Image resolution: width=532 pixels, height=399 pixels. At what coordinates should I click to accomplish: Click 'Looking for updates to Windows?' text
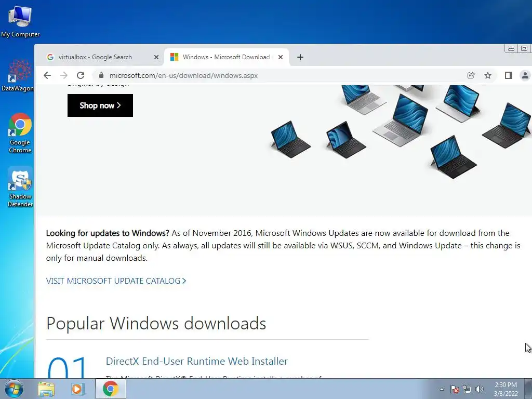[108, 233]
